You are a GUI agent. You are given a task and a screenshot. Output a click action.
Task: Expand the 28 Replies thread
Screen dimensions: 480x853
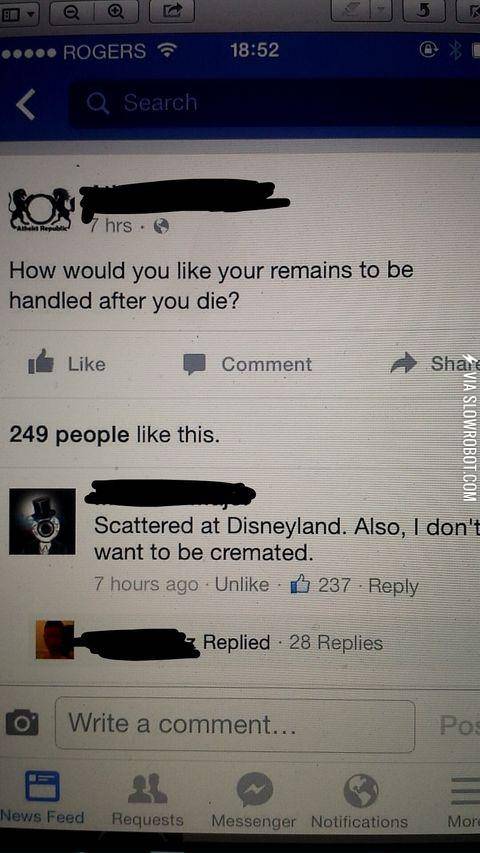point(336,642)
